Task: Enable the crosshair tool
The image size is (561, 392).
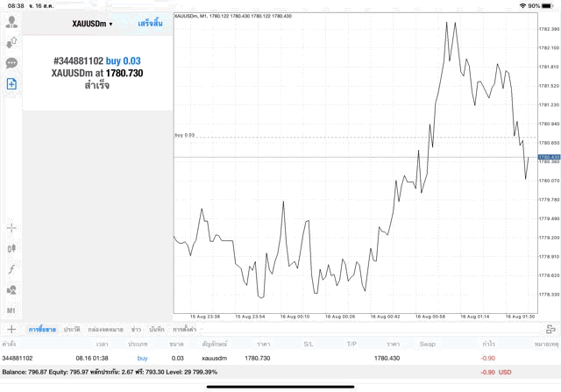Action: tap(11, 228)
